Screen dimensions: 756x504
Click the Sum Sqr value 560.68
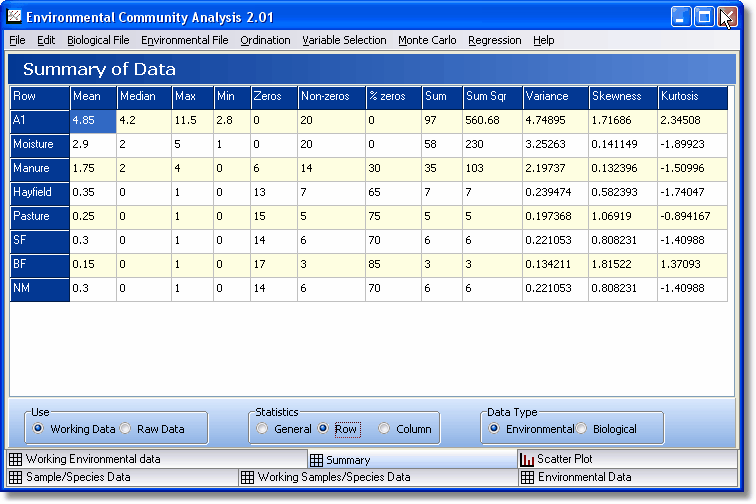pos(492,122)
